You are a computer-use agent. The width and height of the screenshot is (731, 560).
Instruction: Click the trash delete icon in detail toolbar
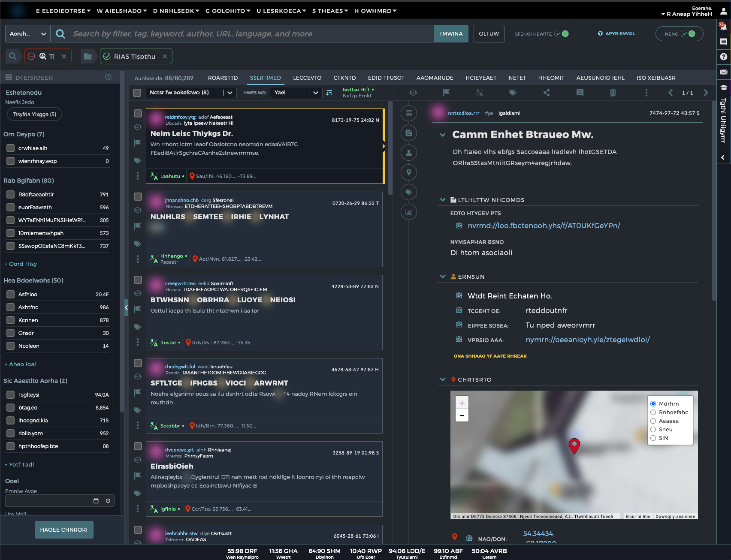pyautogui.click(x=613, y=93)
